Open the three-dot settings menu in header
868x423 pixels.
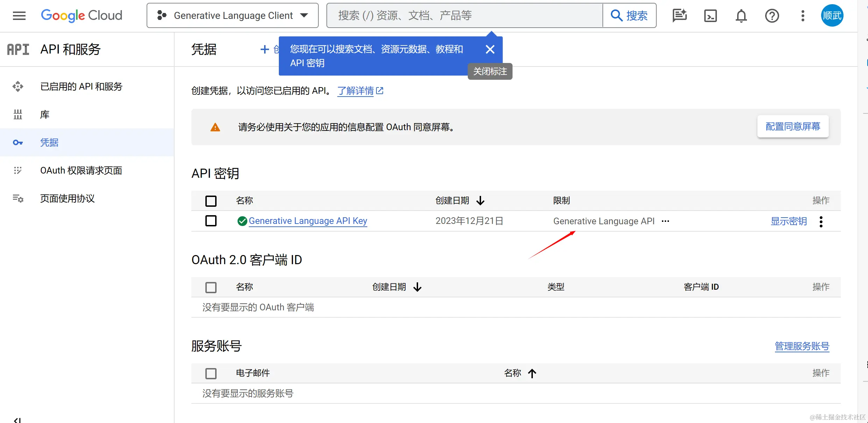tap(803, 16)
